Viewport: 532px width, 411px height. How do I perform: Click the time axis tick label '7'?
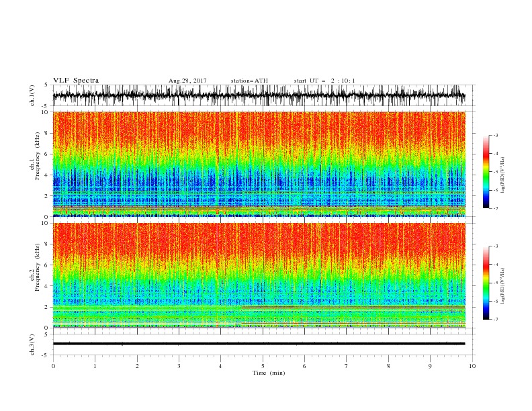347,366
